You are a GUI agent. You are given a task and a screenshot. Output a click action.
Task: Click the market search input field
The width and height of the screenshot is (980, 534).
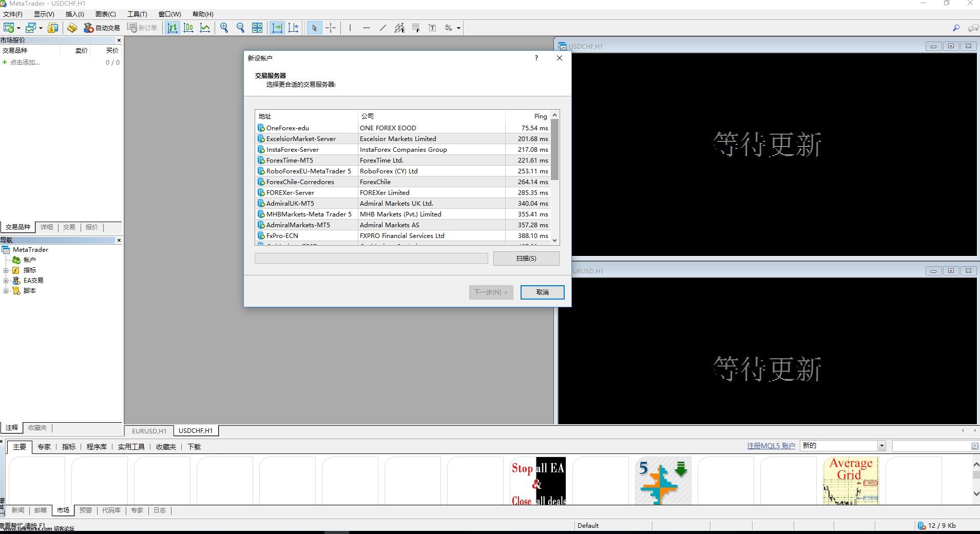point(931,446)
